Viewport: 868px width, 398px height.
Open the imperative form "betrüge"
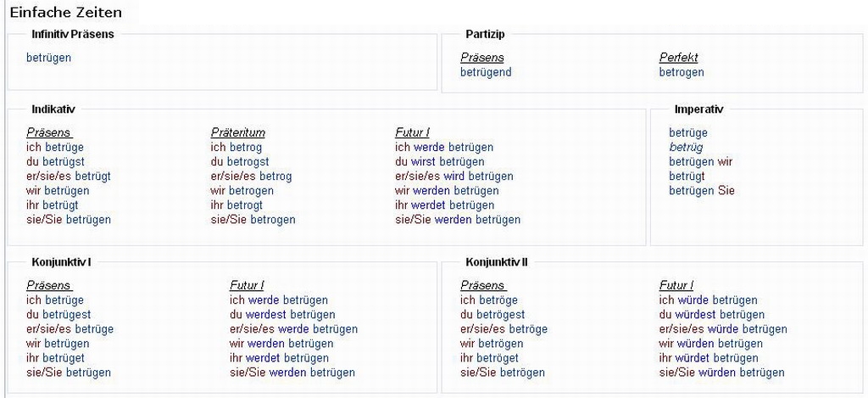pyautogui.click(x=687, y=132)
